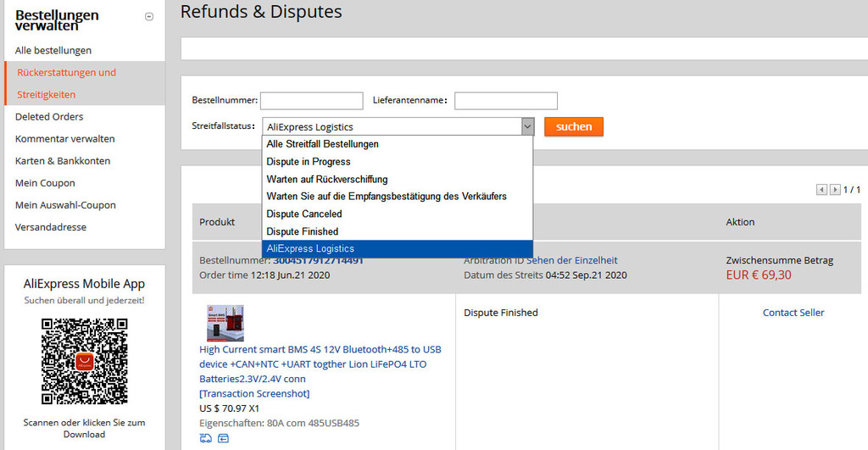This screenshot has height=450, width=868.
Task: Open Mein Auswahl-Coupon in sidebar
Action: click(x=65, y=205)
